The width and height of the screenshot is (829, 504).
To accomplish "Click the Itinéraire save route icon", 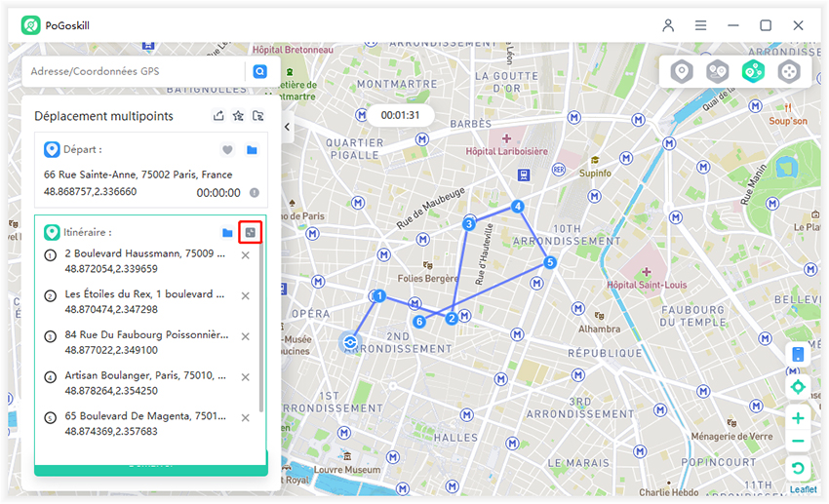I will (250, 232).
